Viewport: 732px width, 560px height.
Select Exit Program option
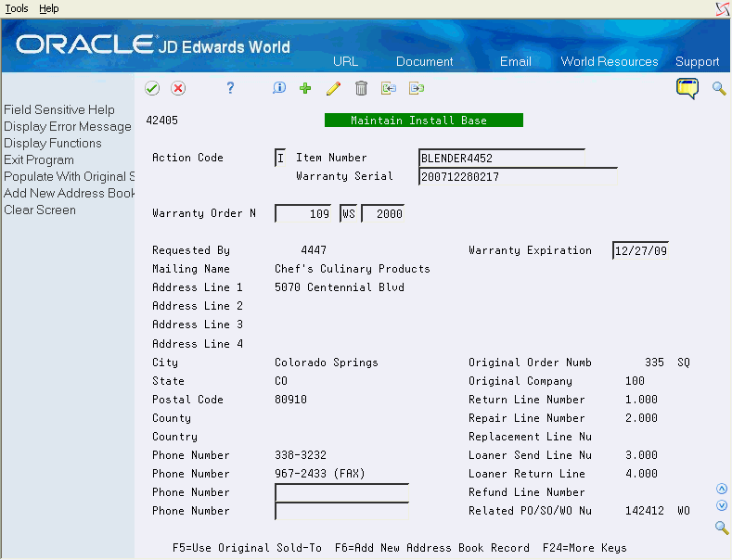[39, 160]
